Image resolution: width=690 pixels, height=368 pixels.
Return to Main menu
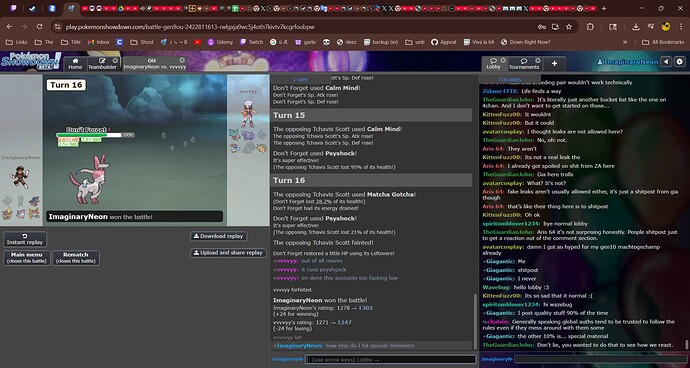(x=27, y=258)
